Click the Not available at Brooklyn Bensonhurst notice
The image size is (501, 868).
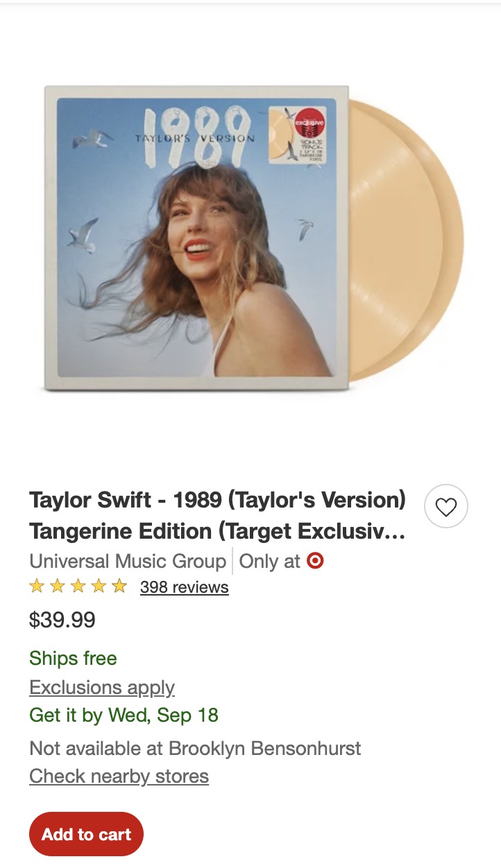pyautogui.click(x=195, y=749)
